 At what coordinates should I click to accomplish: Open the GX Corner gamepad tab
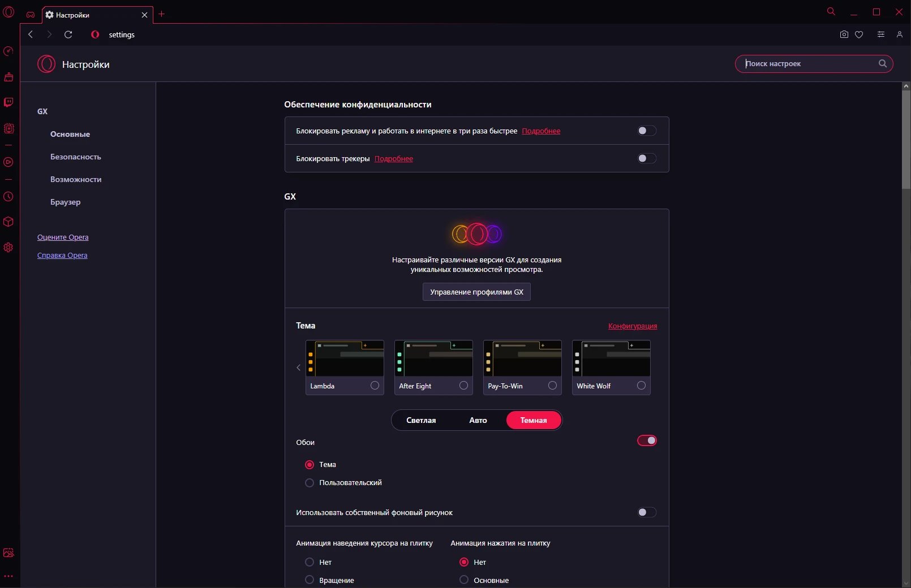coord(31,15)
